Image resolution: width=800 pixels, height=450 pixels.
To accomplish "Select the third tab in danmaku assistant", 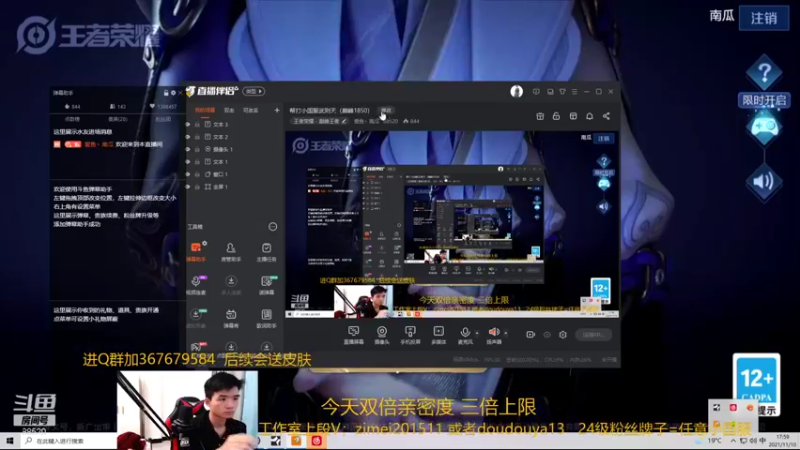I will tap(163, 119).
